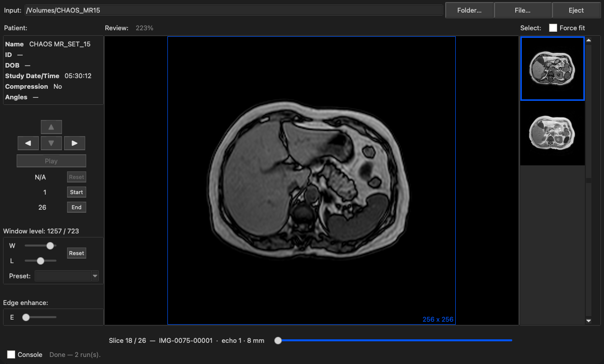Screen dimensions: 604x364
Task: Click the MR image in the review viewport
Action: click(311, 180)
